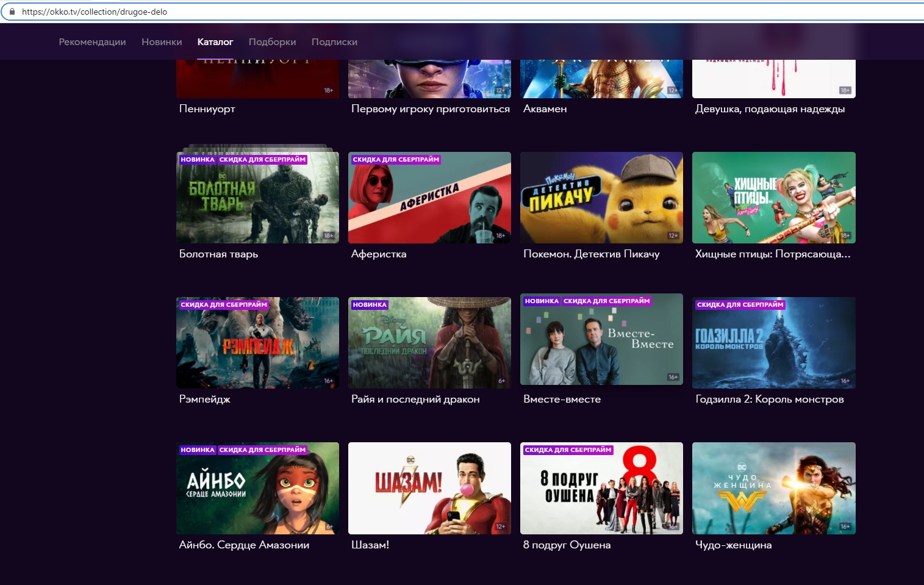Click the padlock site security icon
Screen dimensions: 924x585
click(12, 12)
